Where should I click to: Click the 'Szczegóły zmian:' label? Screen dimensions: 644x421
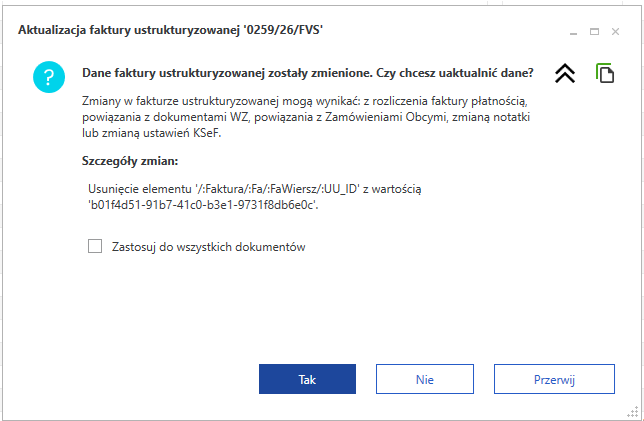point(130,160)
